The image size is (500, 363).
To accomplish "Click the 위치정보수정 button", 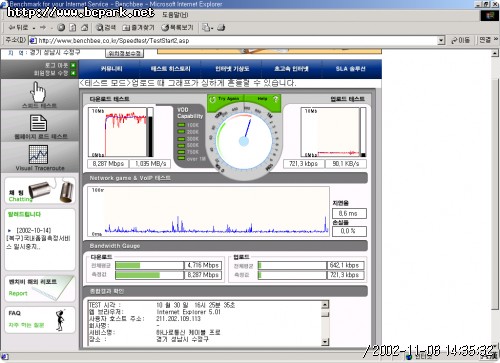I will [x=124, y=53].
